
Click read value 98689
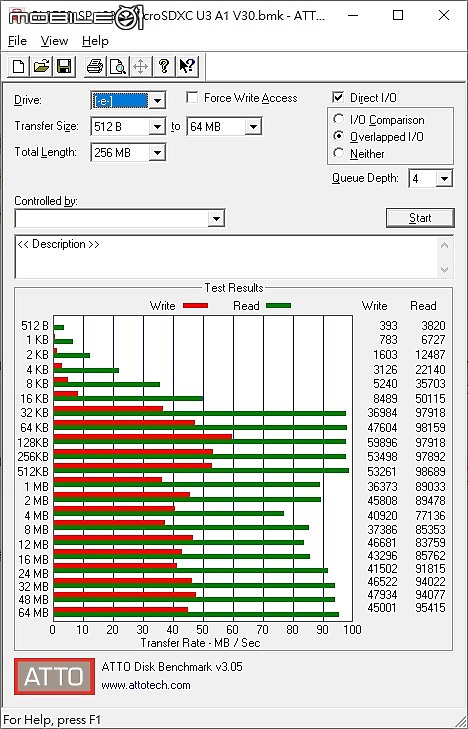[430, 471]
